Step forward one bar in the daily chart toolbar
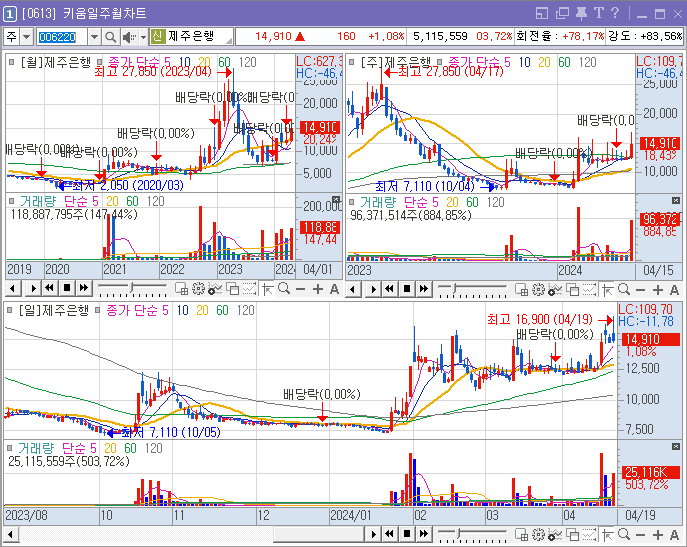The height and width of the screenshot is (547, 687). (372, 535)
